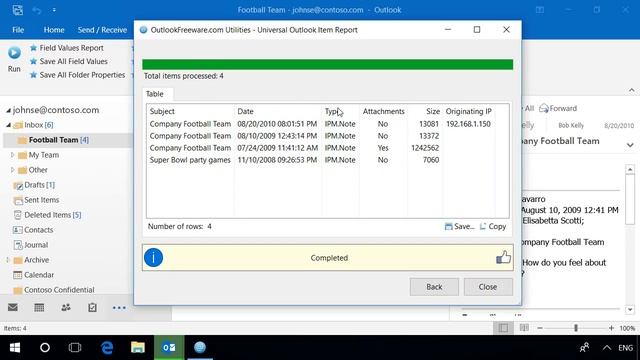Image resolution: width=640 pixels, height=360 pixels.
Task: Open the Contacts folder
Action: (33, 230)
